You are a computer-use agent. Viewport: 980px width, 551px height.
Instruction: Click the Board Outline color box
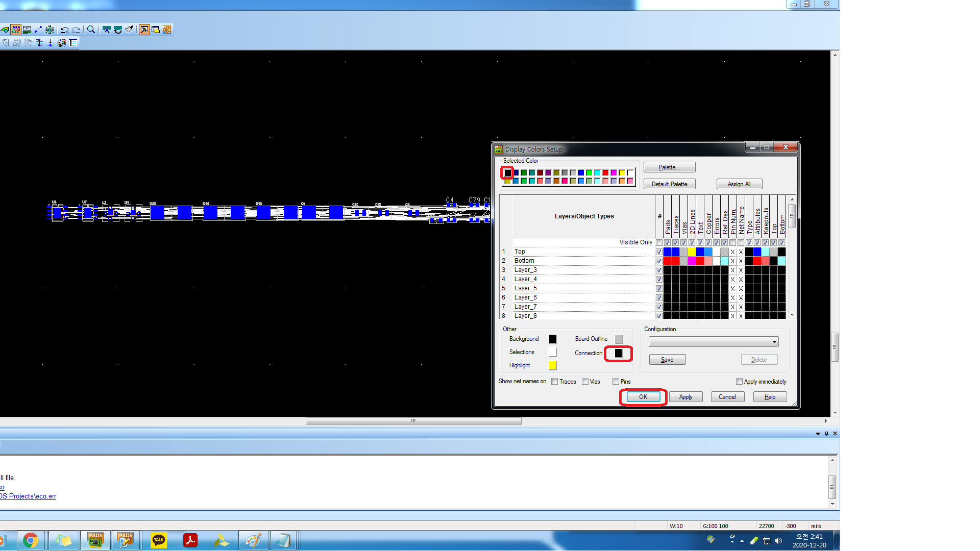[619, 339]
